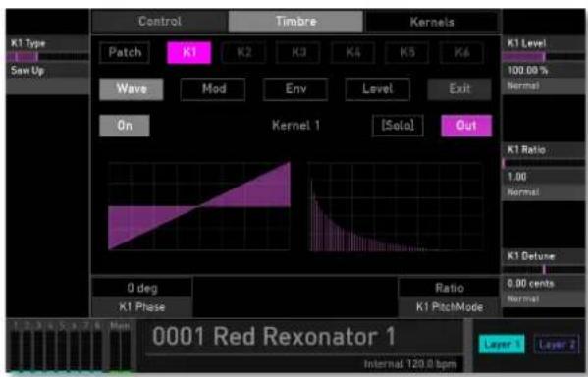Adjust the K1 Ratio slider
Screen dimensions: 588x377
pyautogui.click(x=544, y=163)
